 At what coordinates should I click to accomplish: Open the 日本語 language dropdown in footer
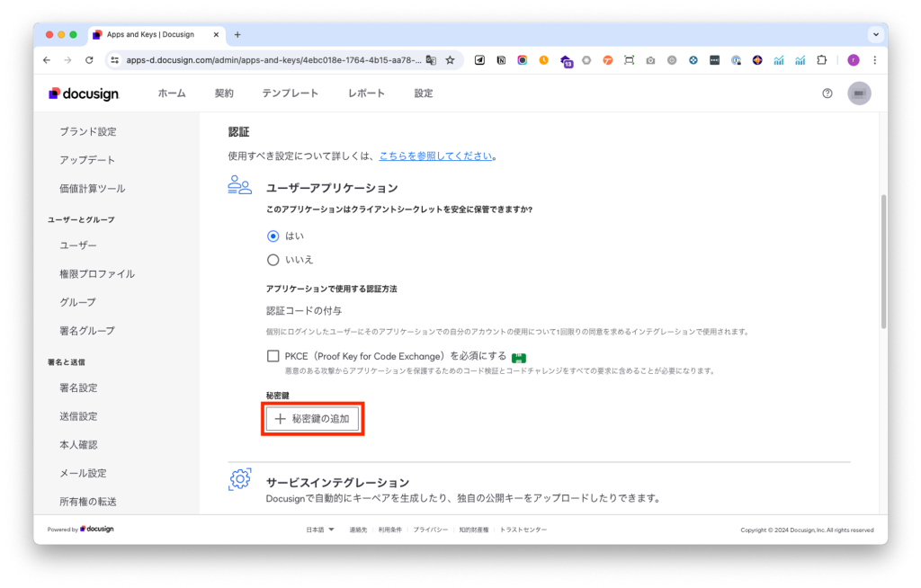click(x=320, y=530)
